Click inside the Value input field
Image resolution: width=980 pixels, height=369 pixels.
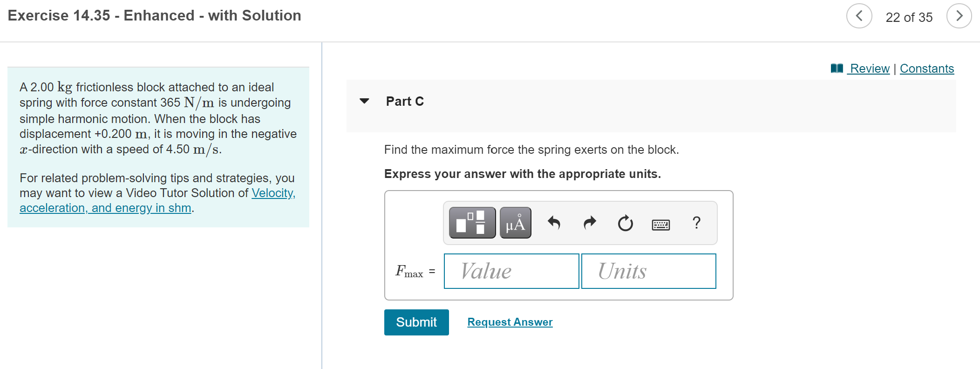click(511, 271)
